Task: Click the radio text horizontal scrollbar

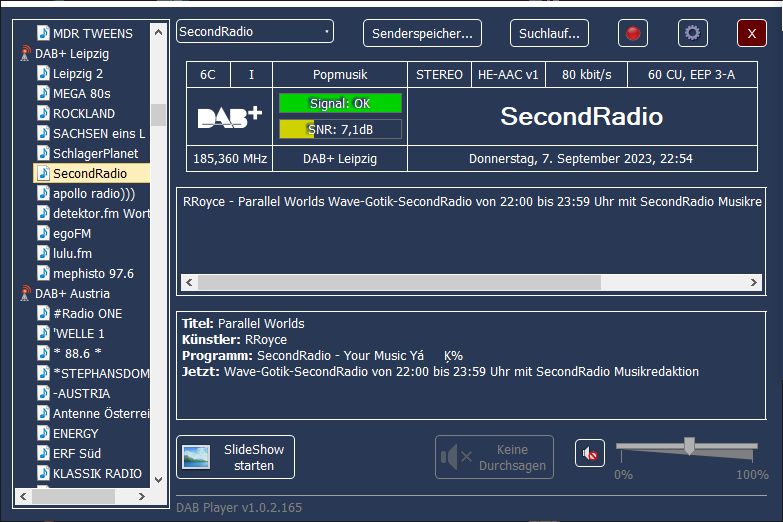Action: pyautogui.click(x=400, y=282)
